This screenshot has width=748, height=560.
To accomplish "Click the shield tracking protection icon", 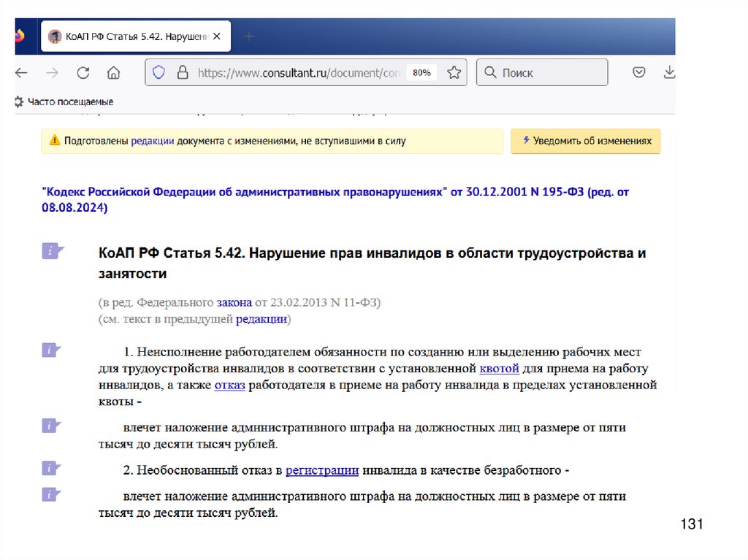I will (159, 72).
